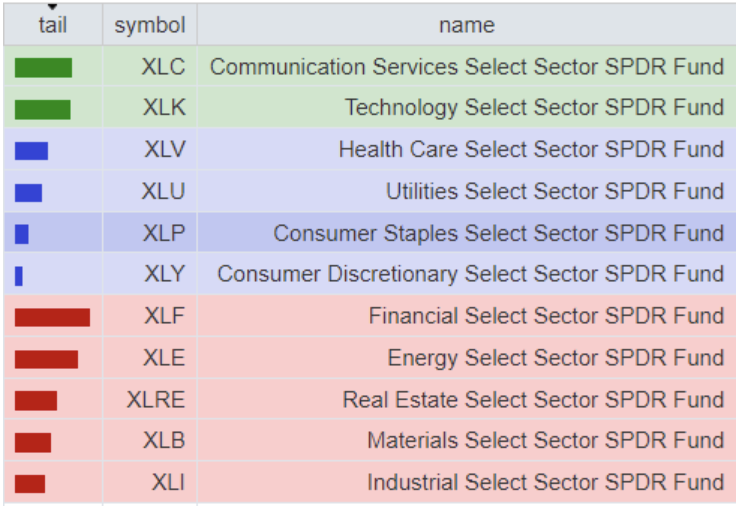Click the green tail bar for XLC
The height and width of the screenshot is (506, 740).
(x=43, y=68)
